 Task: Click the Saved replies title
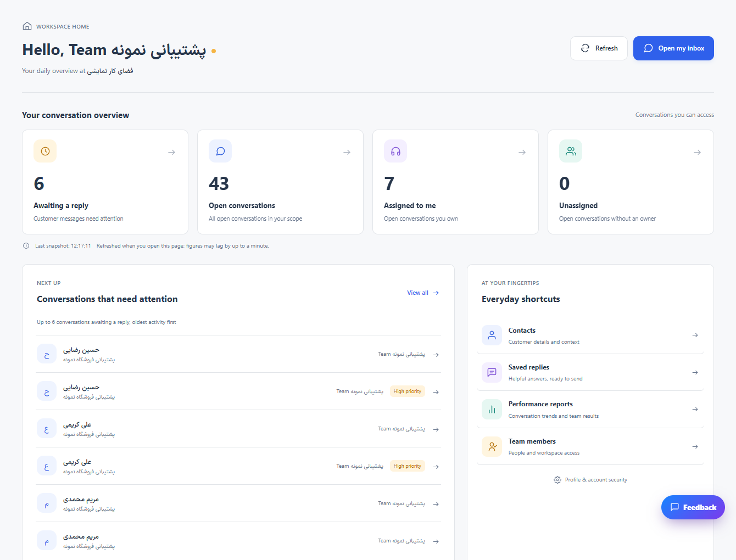[x=529, y=367]
